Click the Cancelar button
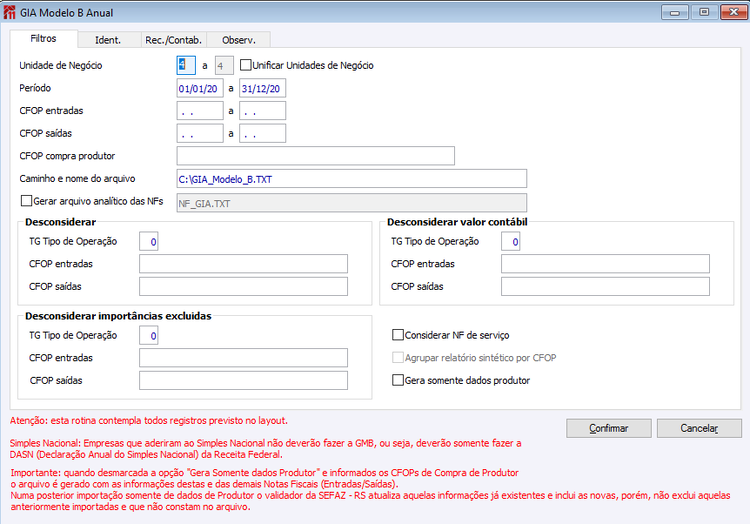 pos(699,428)
